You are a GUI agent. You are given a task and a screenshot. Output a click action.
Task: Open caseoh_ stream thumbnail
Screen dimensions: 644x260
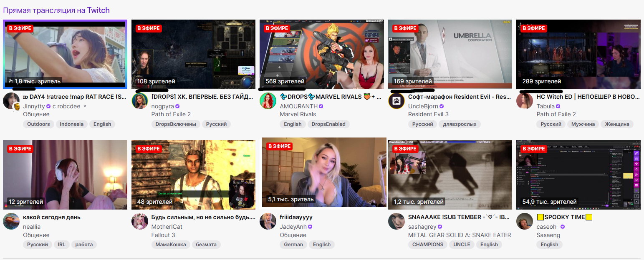[x=578, y=175]
